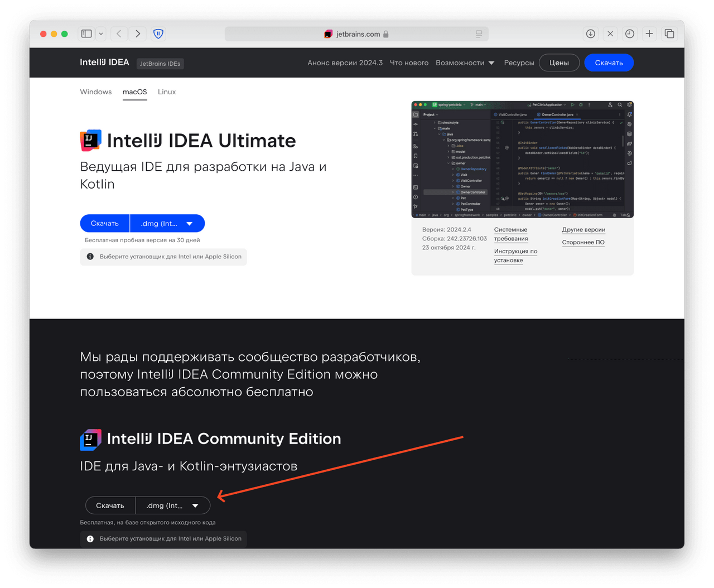
Task: Click the back navigation arrow
Action: [119, 33]
